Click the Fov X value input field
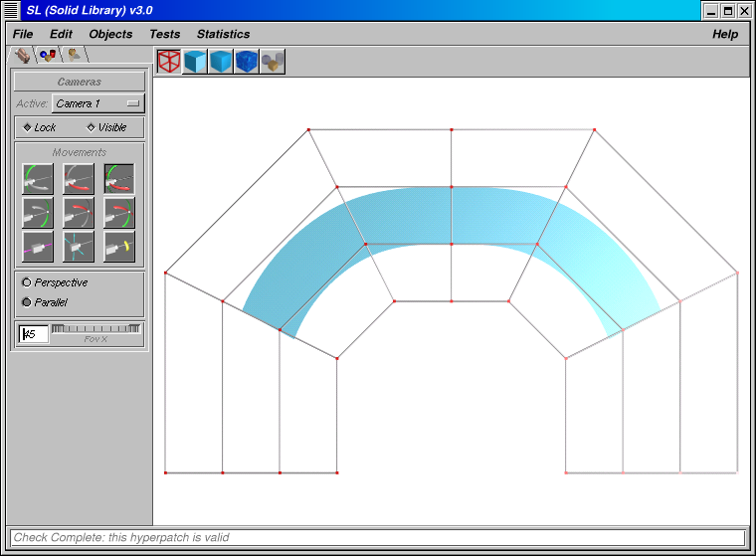756x556 pixels. 34,334
